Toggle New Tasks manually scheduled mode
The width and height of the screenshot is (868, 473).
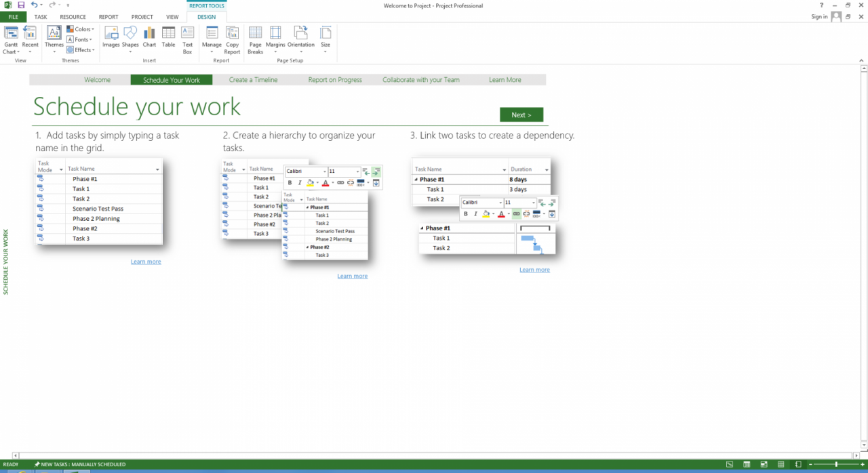80,464
